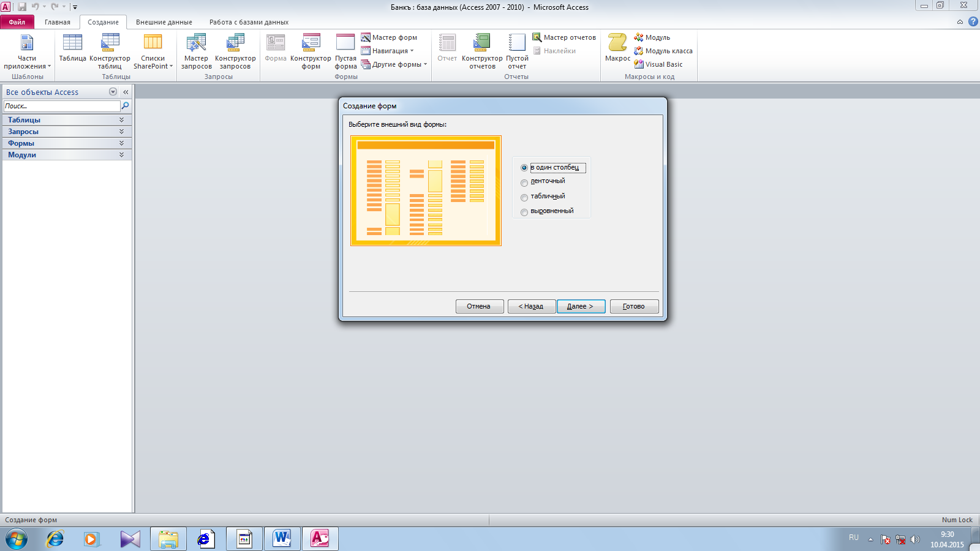Click the Отмена button
The height and width of the screenshot is (551, 980).
click(x=480, y=306)
